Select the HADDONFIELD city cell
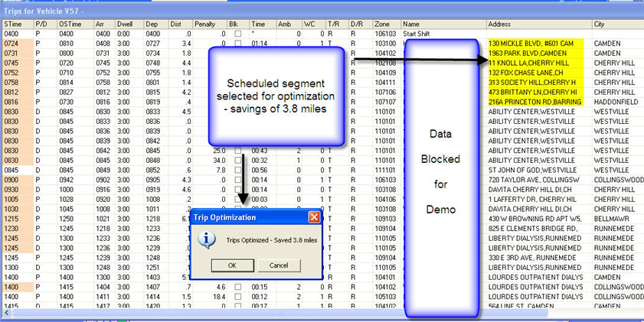 tap(618, 102)
